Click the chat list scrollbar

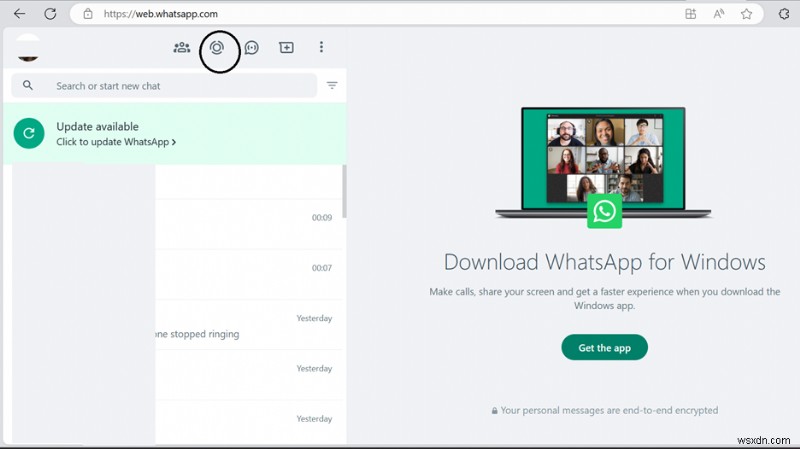(344, 191)
